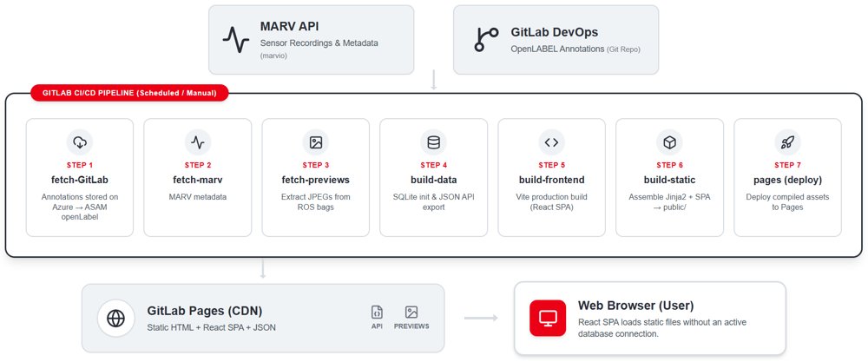The image size is (868, 362).
Task: Click 'Annotations stored on Azure' description
Action: click(x=80, y=207)
